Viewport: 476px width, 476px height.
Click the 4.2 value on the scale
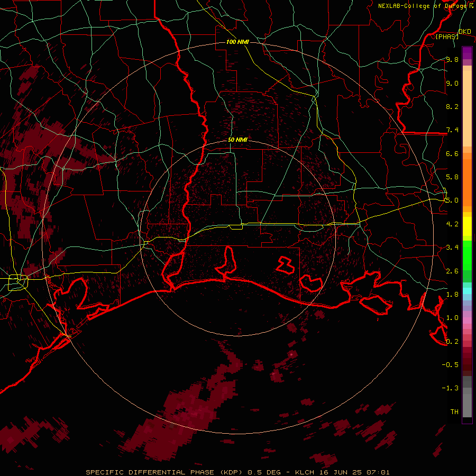[x=452, y=224]
